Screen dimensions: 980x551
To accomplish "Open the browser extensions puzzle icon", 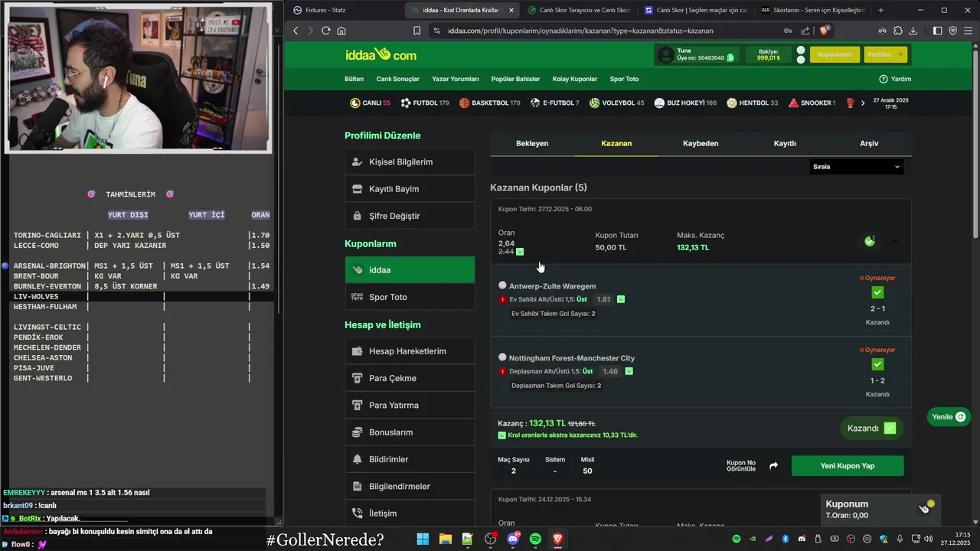I will click(x=897, y=31).
